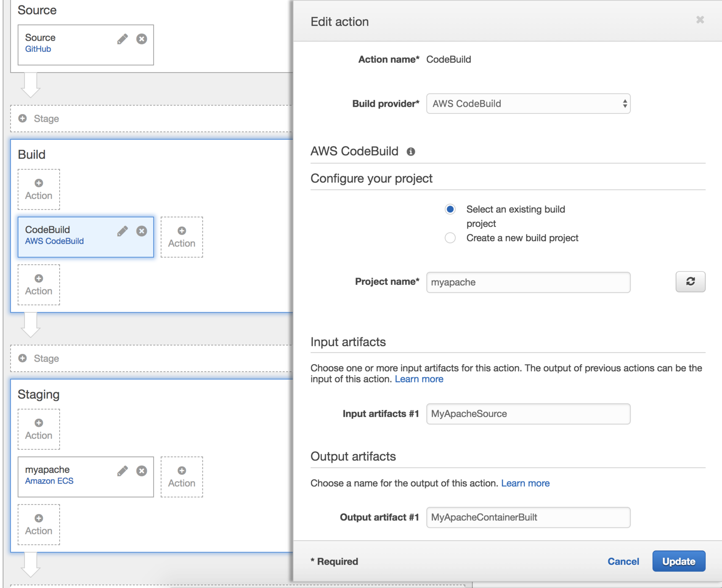
Task: Add Action to the right of CodeBuild
Action: [182, 237]
